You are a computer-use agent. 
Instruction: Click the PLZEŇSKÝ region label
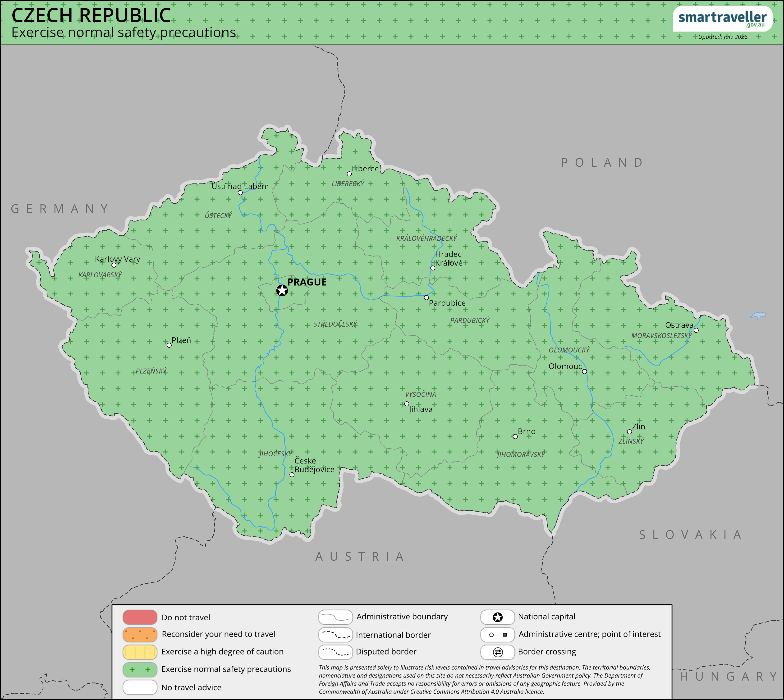tap(151, 371)
